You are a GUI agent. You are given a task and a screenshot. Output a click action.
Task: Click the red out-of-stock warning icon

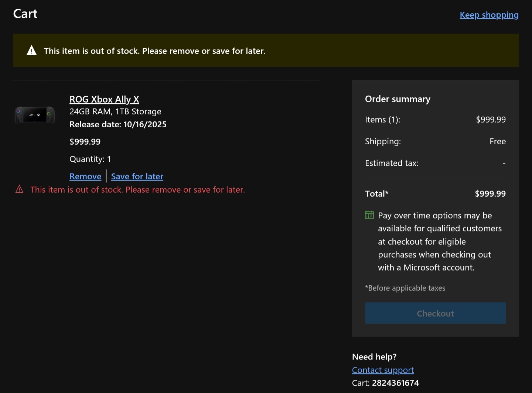tap(19, 190)
